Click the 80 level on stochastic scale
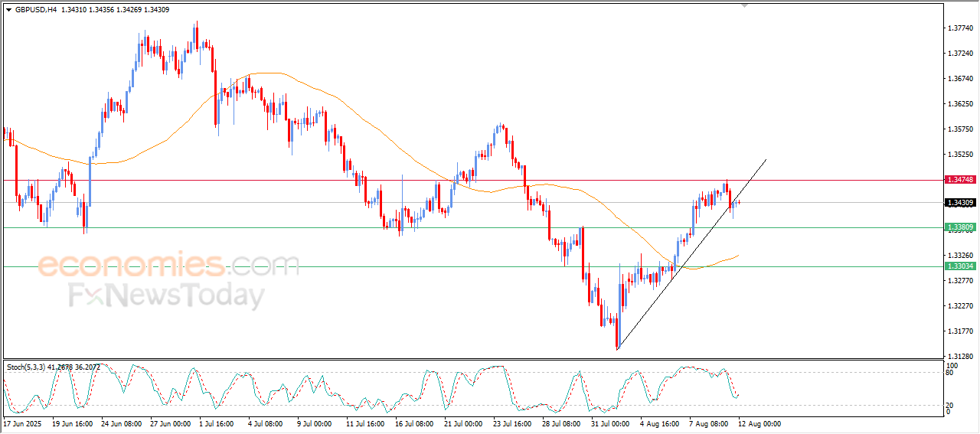 (x=951, y=374)
